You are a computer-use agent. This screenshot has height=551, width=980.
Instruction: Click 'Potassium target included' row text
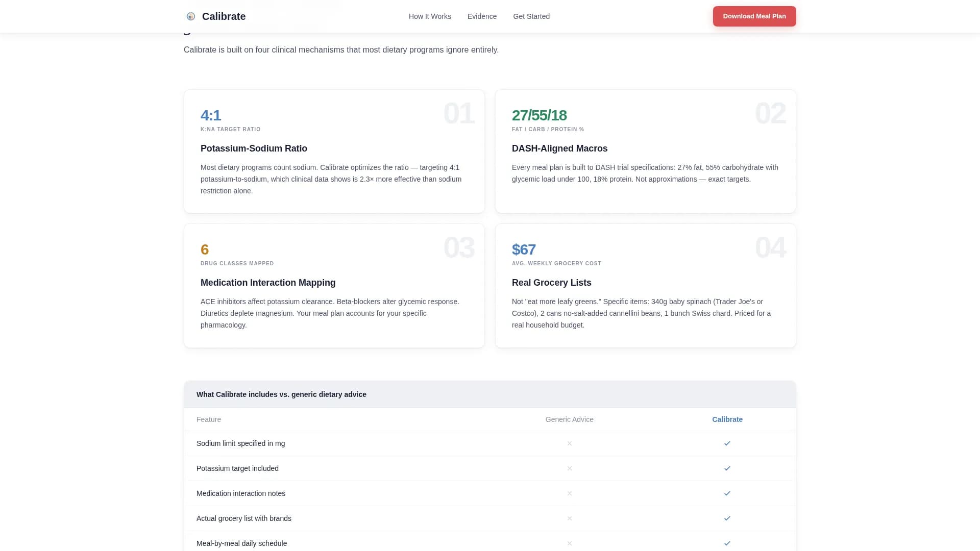click(237, 468)
